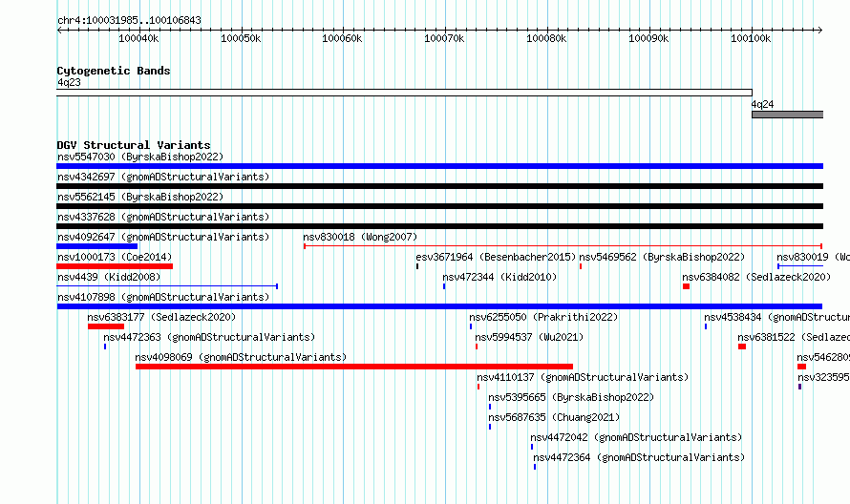Viewport: 850px width, 504px height.
Task: Select the black nsv4342697 variant bar
Action: [439, 186]
